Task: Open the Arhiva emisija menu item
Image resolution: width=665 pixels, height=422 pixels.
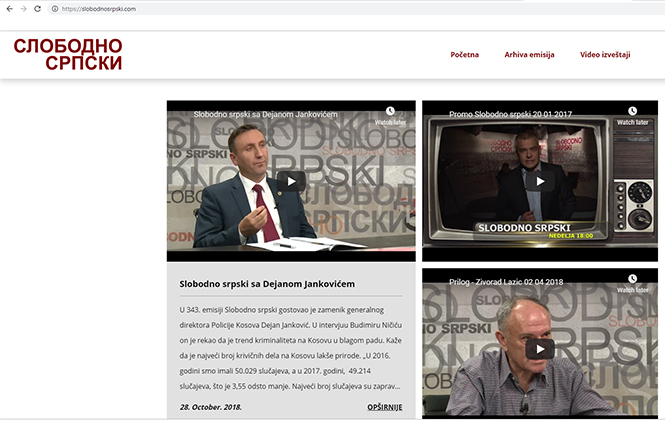Action: point(529,54)
